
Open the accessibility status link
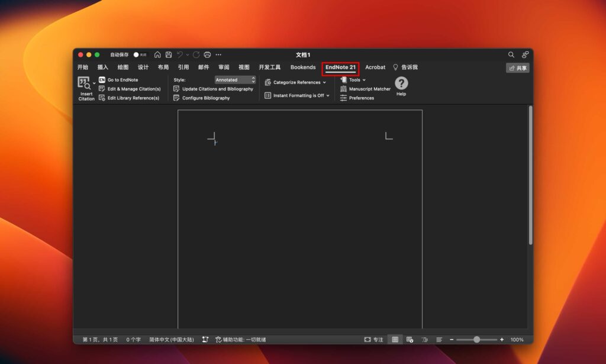tap(243, 339)
